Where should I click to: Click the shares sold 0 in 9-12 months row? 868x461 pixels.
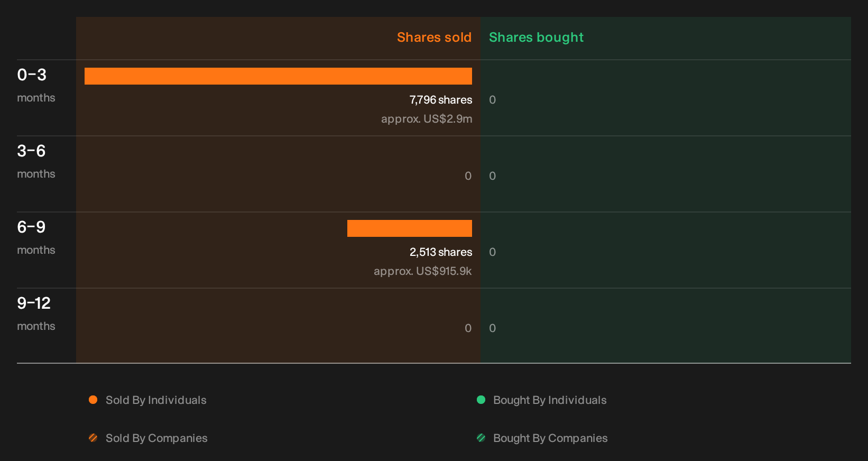click(468, 328)
